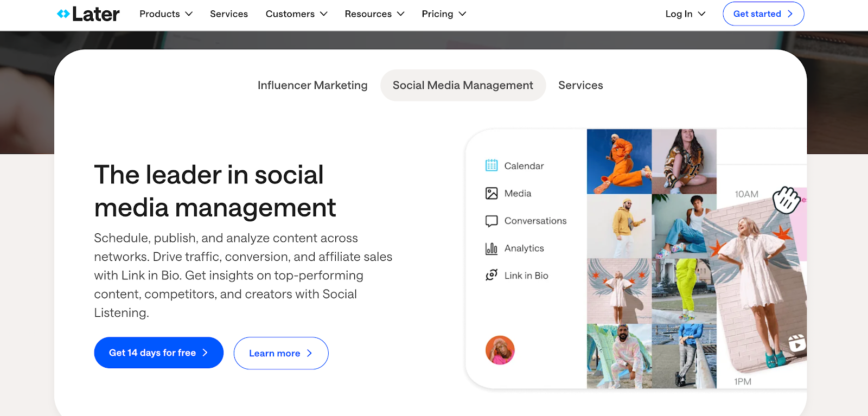
Task: Click the Get started button
Action: click(x=763, y=14)
